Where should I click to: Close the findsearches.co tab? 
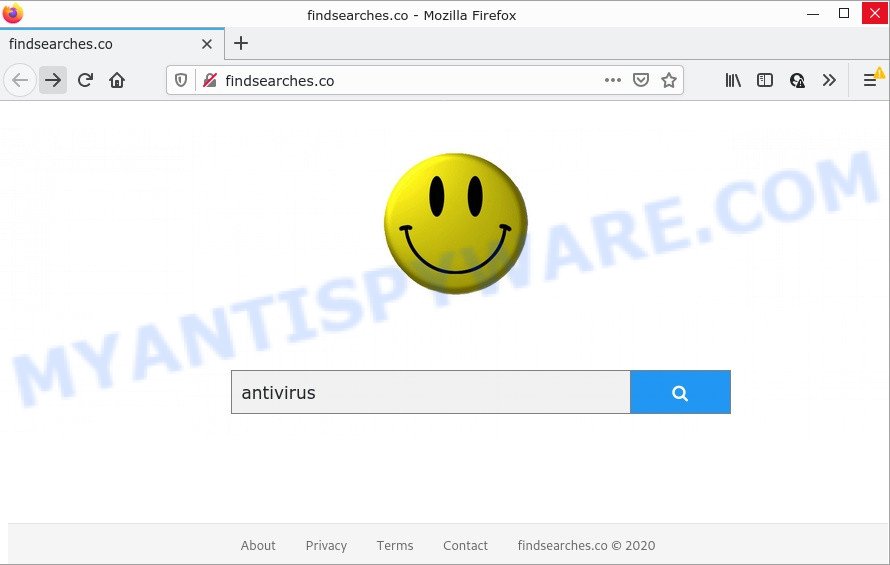tap(207, 44)
